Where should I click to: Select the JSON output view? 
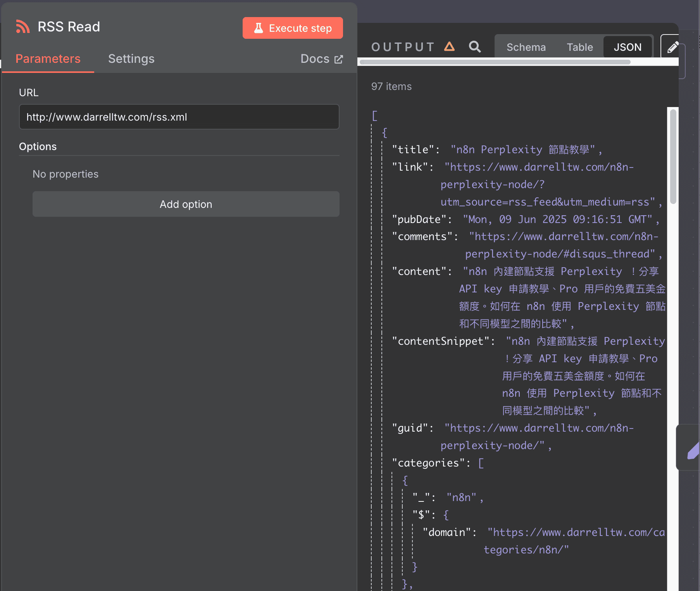click(x=628, y=47)
